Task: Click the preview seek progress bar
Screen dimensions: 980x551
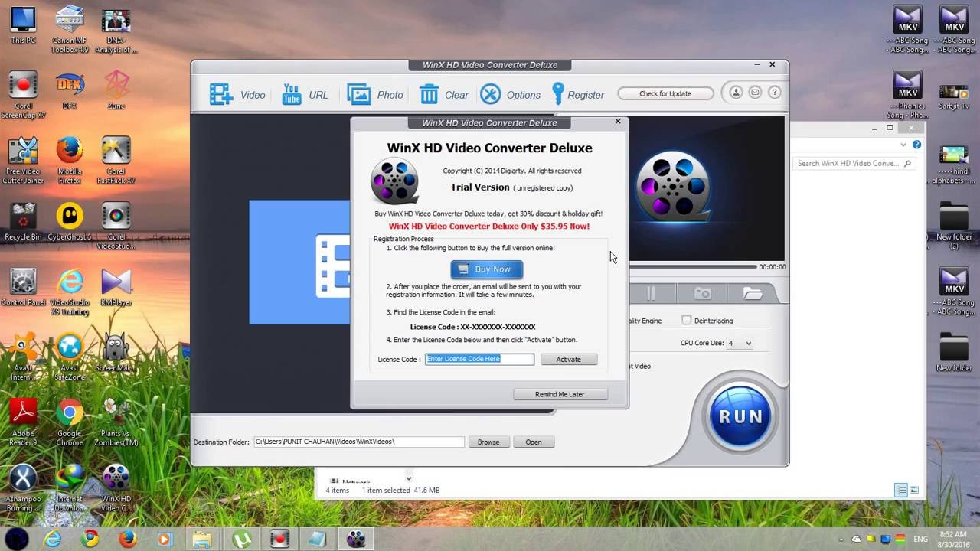Action: (693, 267)
